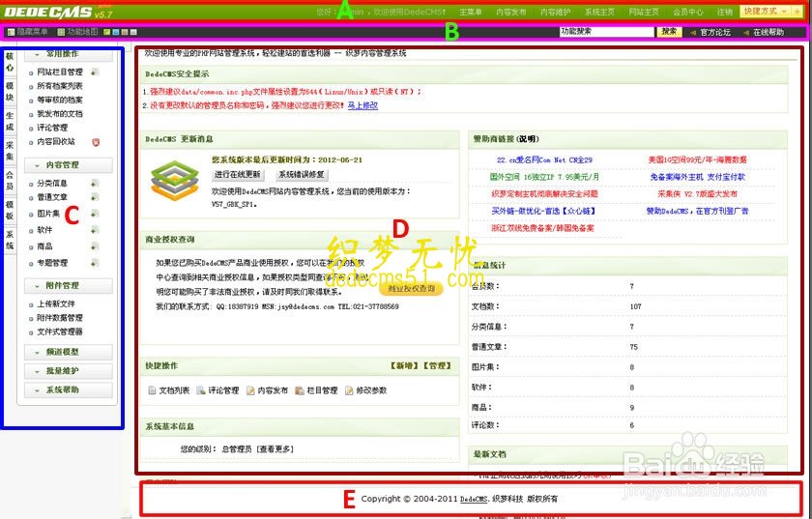Open 主菜单 in the top navigation
The image size is (812, 519).
[470, 12]
